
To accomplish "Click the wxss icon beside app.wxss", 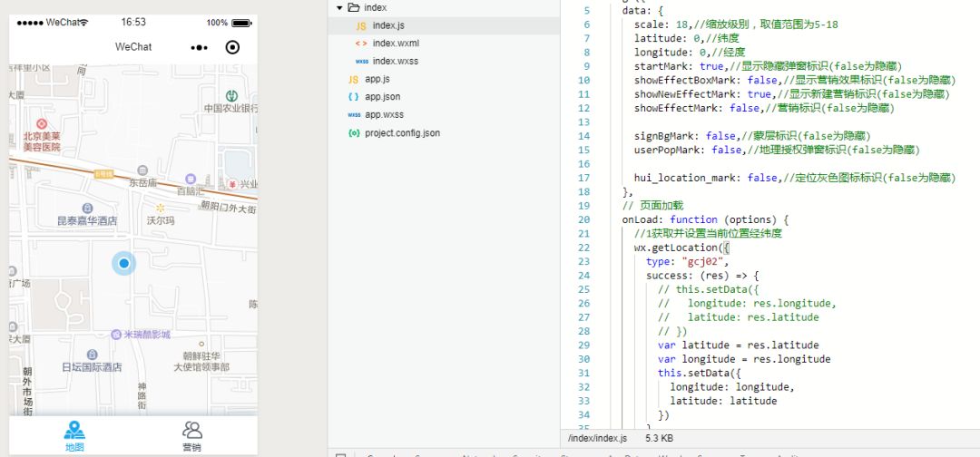I will click(x=354, y=115).
